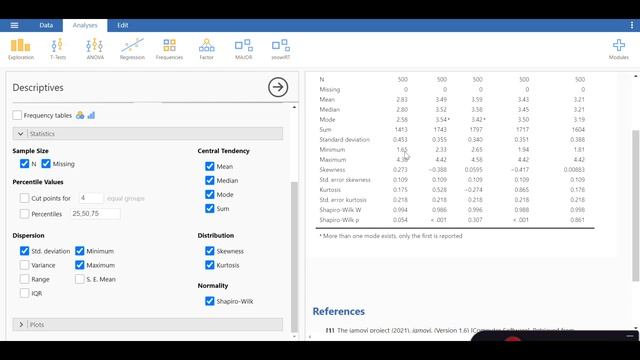
Task: Uncheck the Missing checkbox
Action: click(x=46, y=164)
